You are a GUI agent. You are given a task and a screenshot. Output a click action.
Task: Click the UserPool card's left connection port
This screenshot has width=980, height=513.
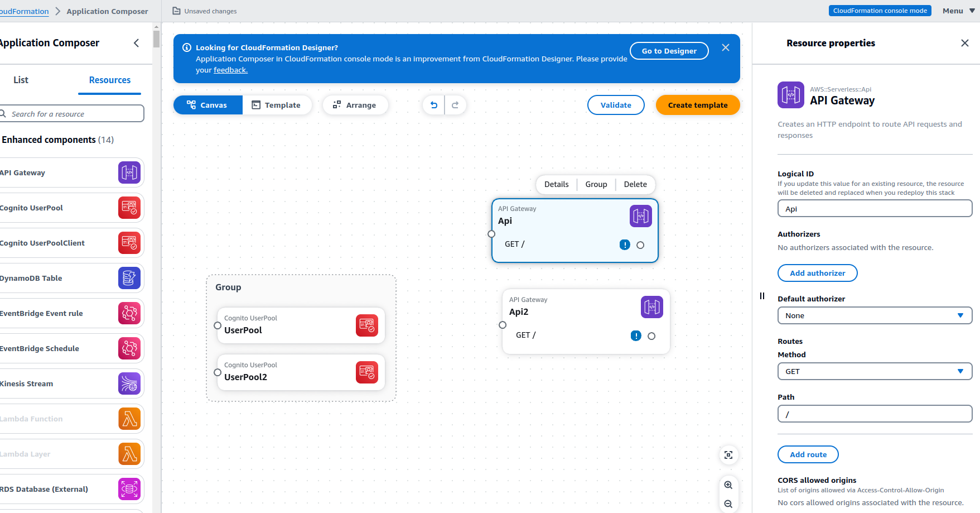click(x=218, y=325)
